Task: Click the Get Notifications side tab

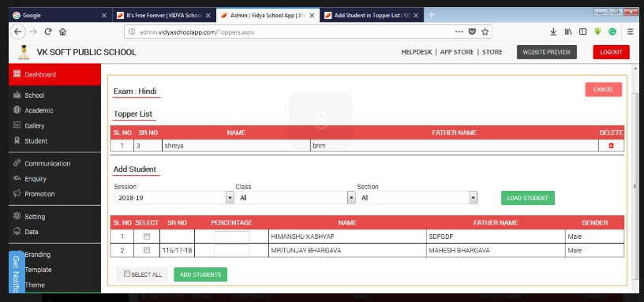Action: pyautogui.click(x=17, y=271)
